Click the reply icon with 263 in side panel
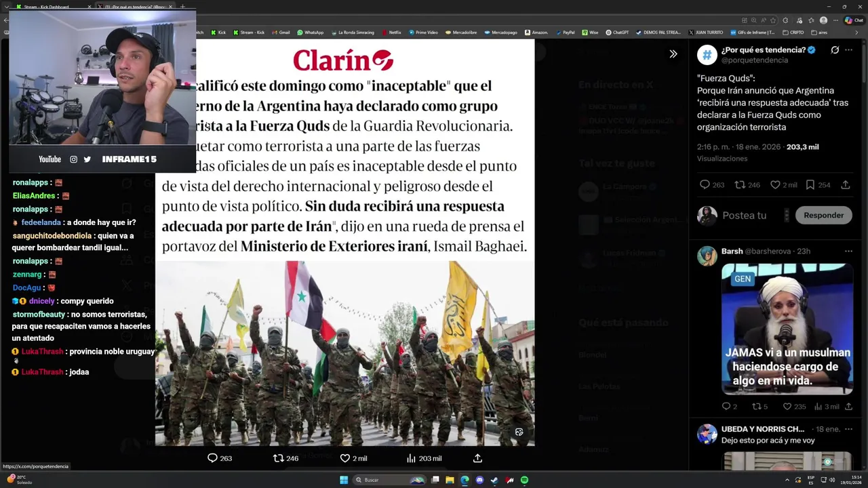868x488 pixels. (705, 185)
